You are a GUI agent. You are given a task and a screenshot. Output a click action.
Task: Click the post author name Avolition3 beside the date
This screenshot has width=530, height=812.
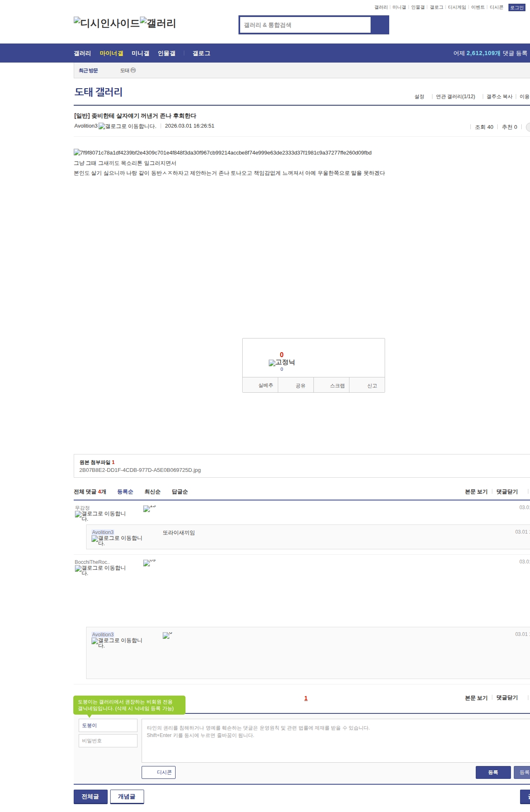coord(86,126)
